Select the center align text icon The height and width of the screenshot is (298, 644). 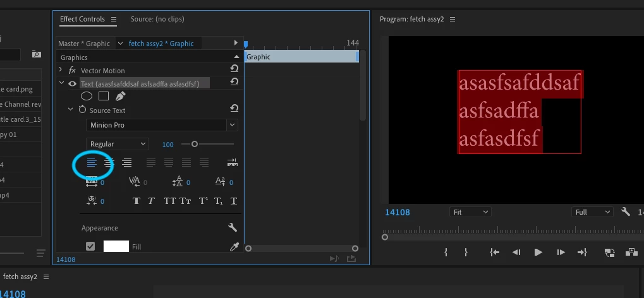pyautogui.click(x=109, y=163)
